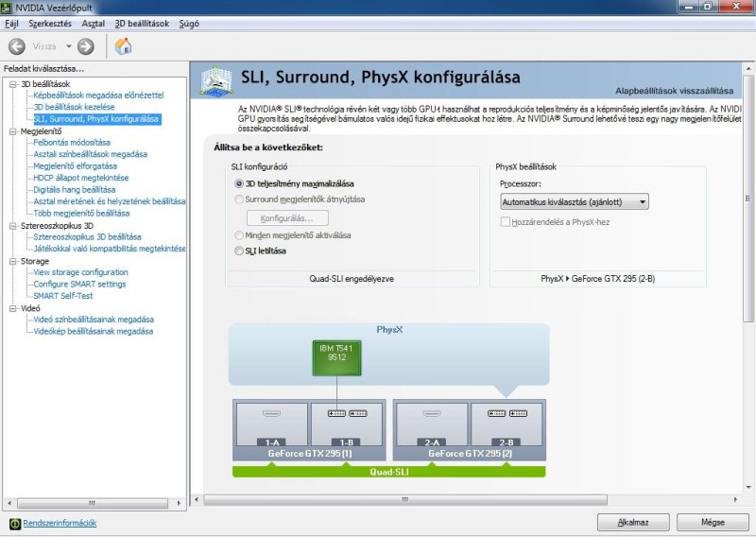
Task: Select Surround megjelenítők átnyújtása radio button
Action: point(239,199)
